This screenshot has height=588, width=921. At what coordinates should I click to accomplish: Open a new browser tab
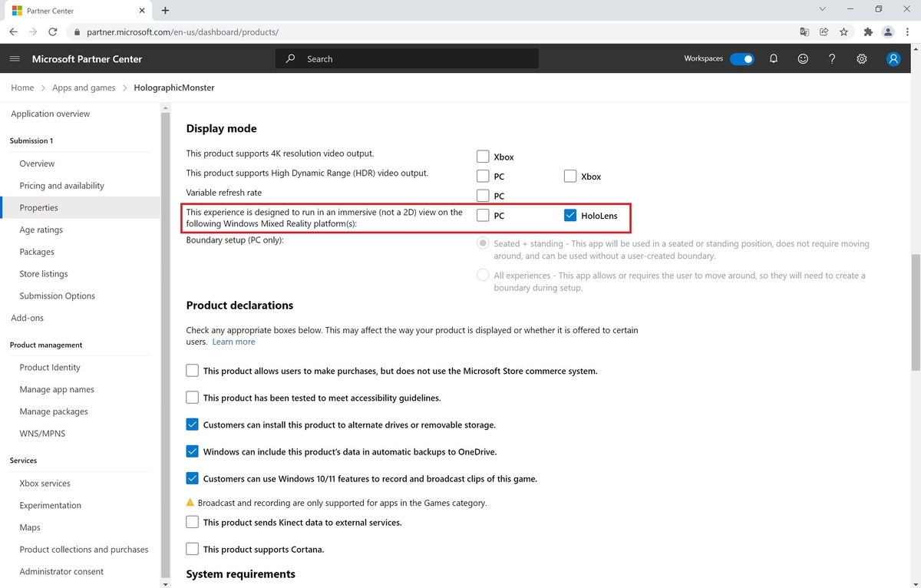[165, 11]
